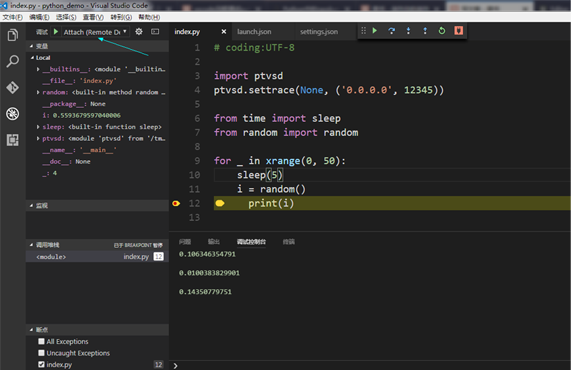
Task: Select the <module> call stack frame
Action: [x=97, y=257]
